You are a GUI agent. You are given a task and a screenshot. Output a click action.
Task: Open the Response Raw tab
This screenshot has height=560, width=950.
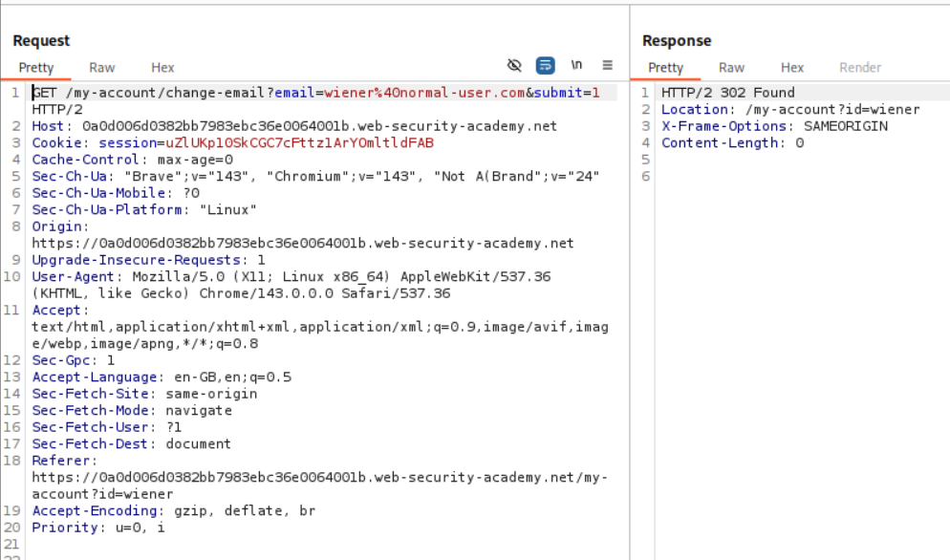(731, 68)
